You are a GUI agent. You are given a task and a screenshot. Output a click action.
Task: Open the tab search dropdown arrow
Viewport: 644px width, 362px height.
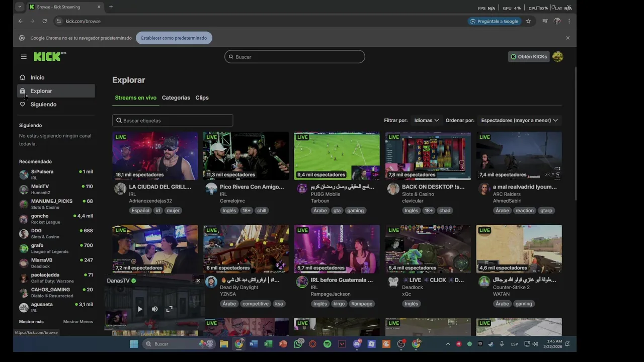pos(19,7)
